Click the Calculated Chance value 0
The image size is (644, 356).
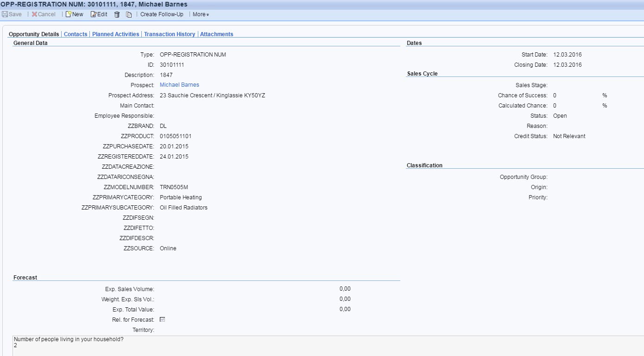pos(555,106)
